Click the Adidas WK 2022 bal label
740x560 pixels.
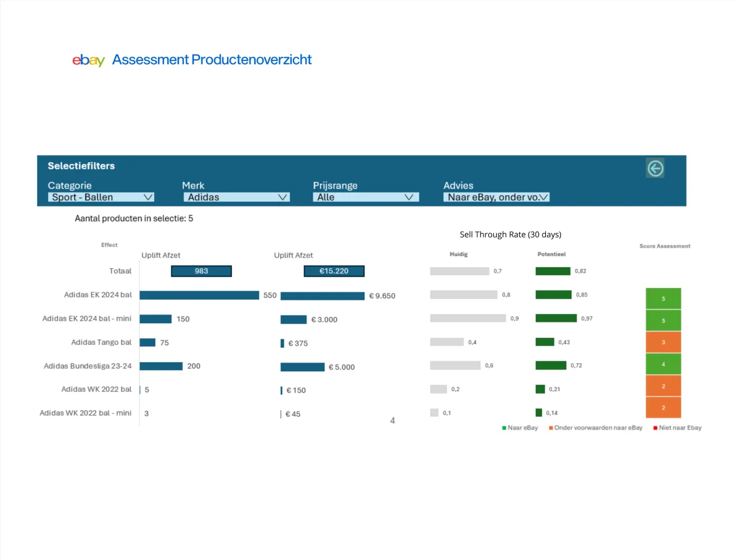tap(96, 389)
